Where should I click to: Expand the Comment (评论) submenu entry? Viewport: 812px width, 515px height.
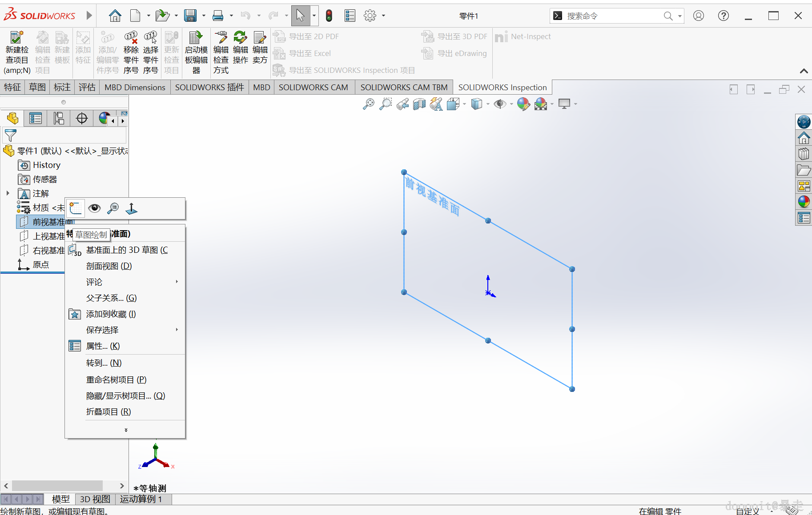click(x=126, y=282)
